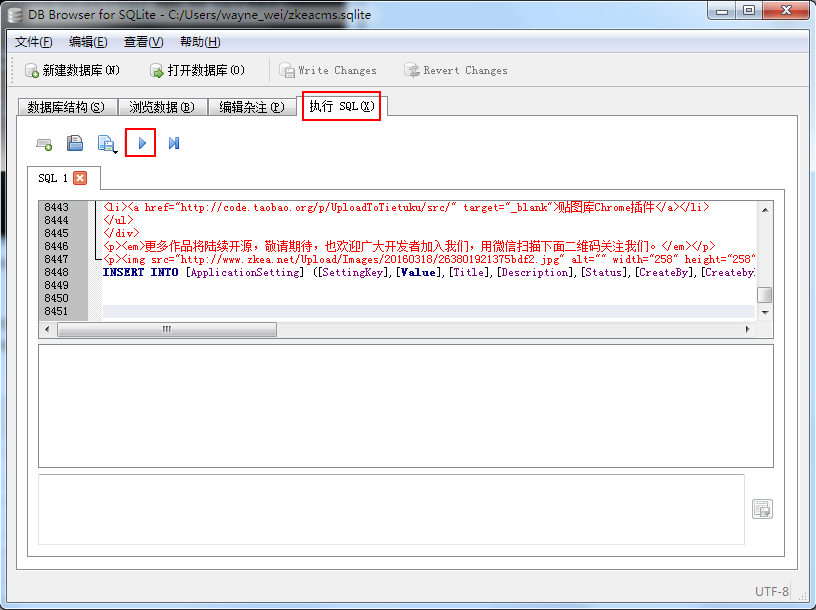
Task: Click the UTF-8 encoding label in the status bar
Action: pyautogui.click(x=772, y=592)
